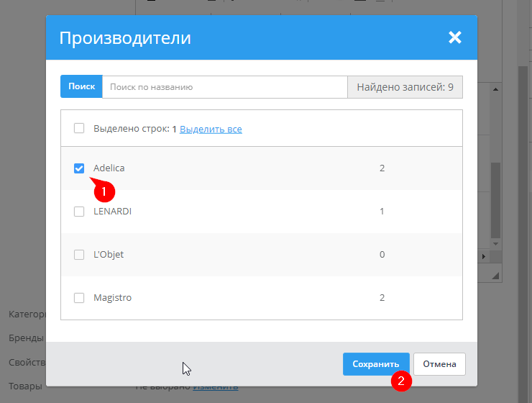
Task: Cancel with the Отмена button
Action: (439, 364)
